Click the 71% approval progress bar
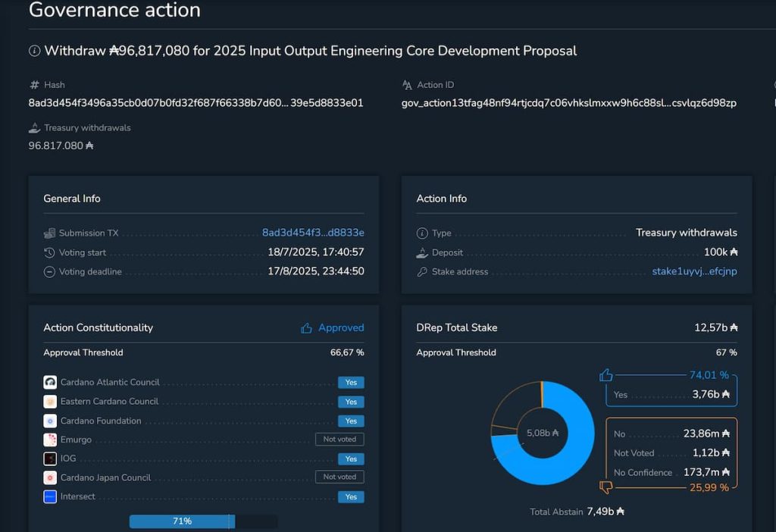This screenshot has height=532, width=776. click(x=183, y=521)
